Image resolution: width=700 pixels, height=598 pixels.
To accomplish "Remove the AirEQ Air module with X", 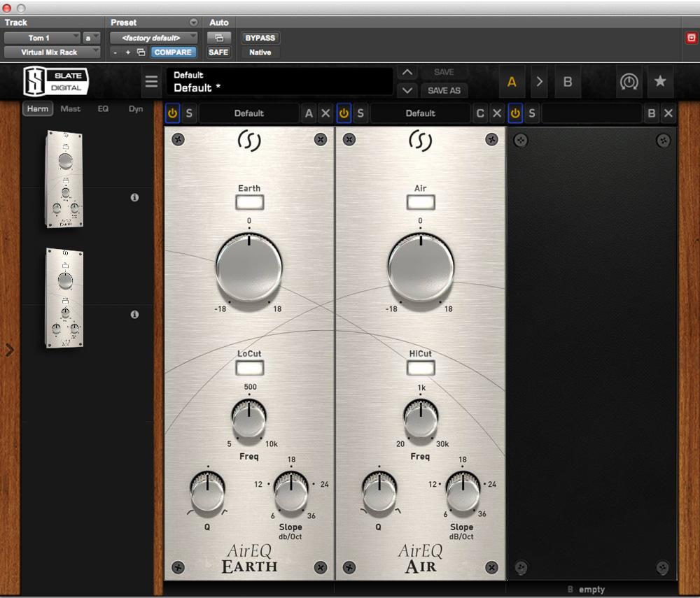I will 497,113.
